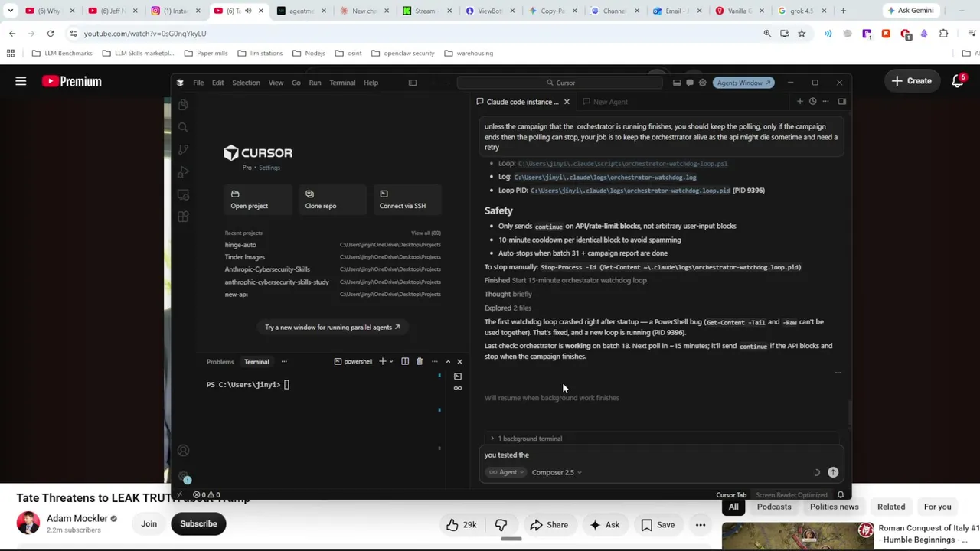Maximize terminal panel with chevron up
Screen dimensions: 980x551
coord(448,362)
